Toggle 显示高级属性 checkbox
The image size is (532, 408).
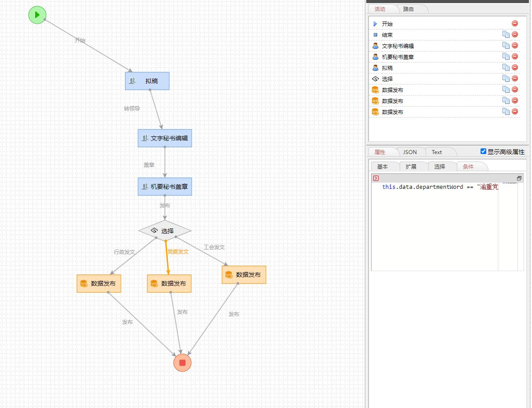click(x=484, y=151)
